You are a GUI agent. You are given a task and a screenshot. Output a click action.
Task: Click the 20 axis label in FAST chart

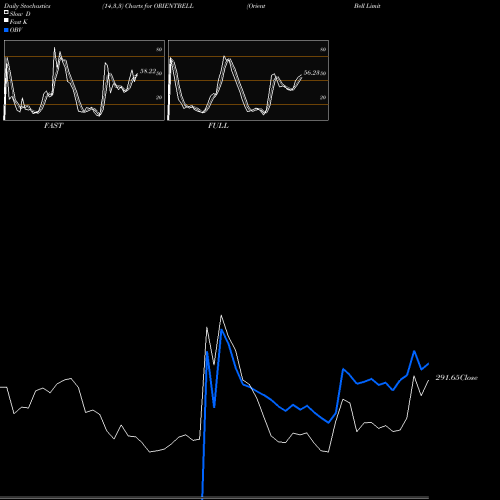pos(159,98)
